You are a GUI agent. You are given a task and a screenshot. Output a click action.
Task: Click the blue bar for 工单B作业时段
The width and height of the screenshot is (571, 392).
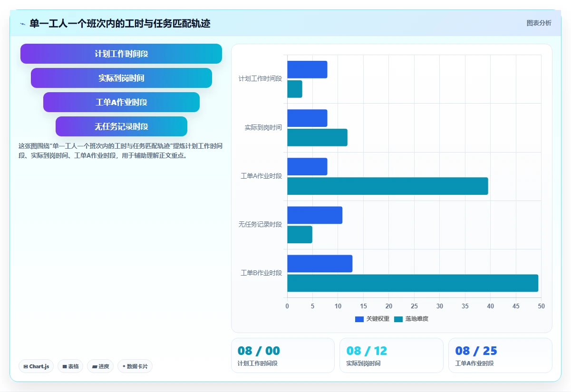(319, 264)
